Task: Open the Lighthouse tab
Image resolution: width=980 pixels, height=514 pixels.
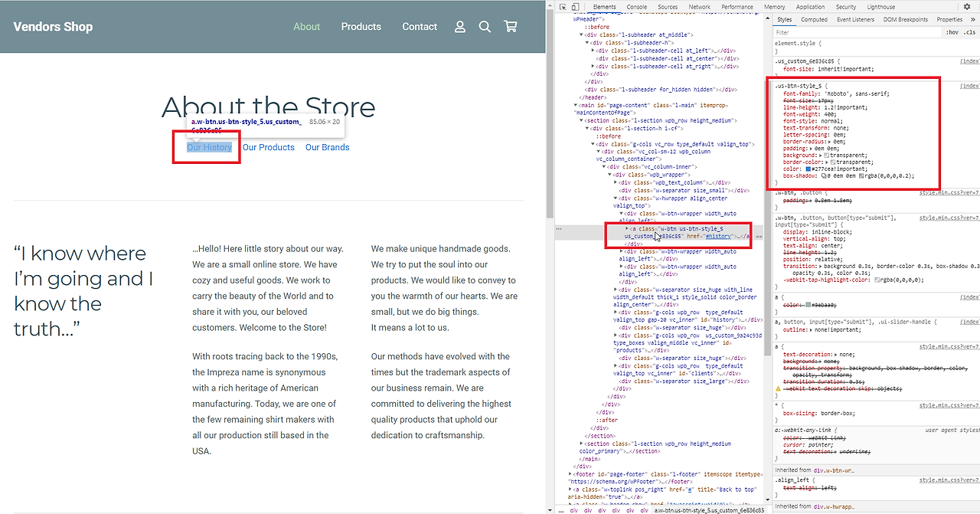Action: (881, 7)
